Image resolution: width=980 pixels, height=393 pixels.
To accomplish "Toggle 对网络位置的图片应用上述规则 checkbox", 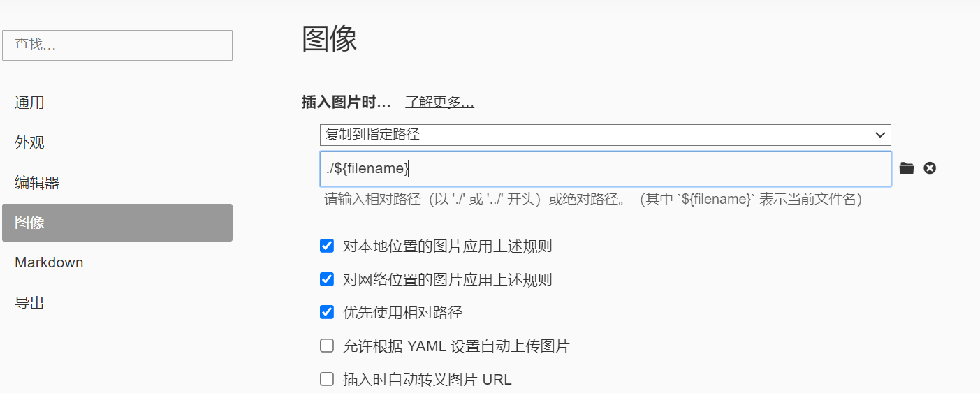I will coord(327,279).
